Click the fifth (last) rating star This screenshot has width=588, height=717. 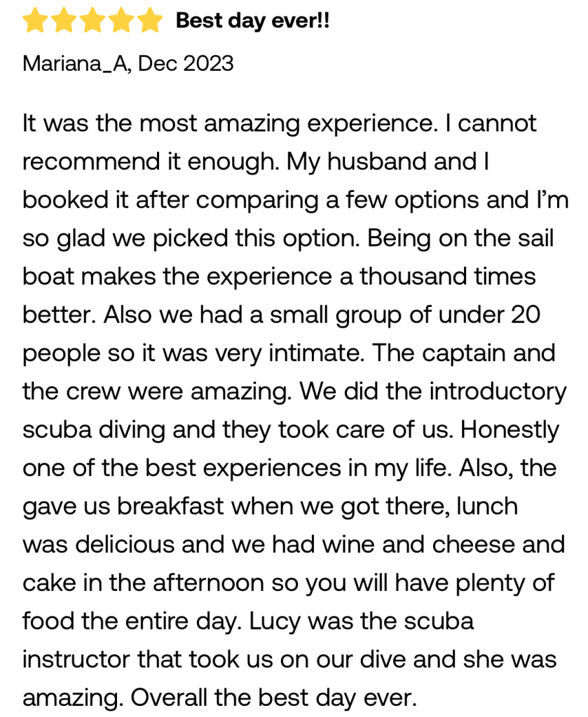click(149, 22)
